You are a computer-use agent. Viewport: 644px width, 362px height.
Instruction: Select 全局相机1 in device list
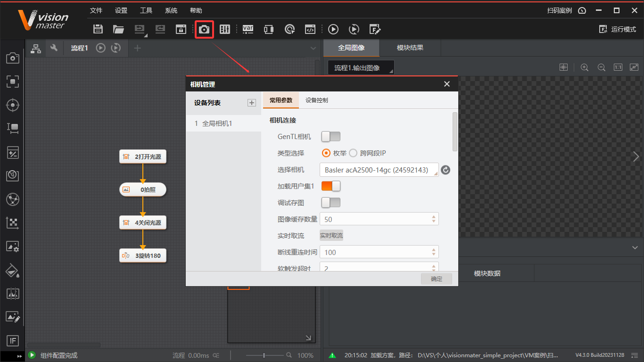point(223,123)
